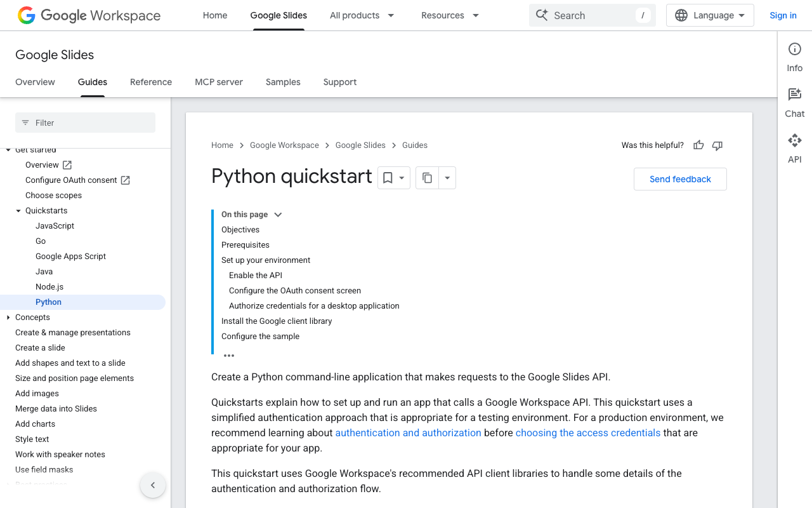Screen dimensions: 812x508
Task: Open external link icon beside Configure OAuth consent
Action: [x=126, y=180]
